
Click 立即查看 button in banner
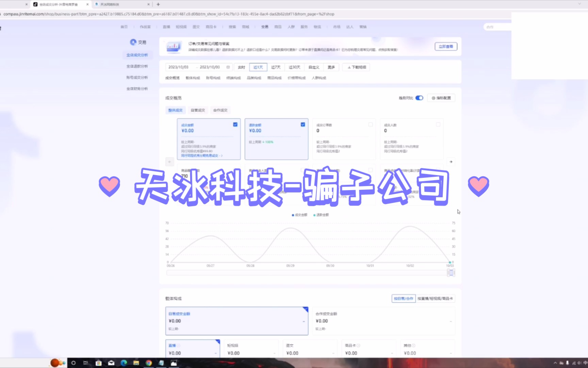446,46
